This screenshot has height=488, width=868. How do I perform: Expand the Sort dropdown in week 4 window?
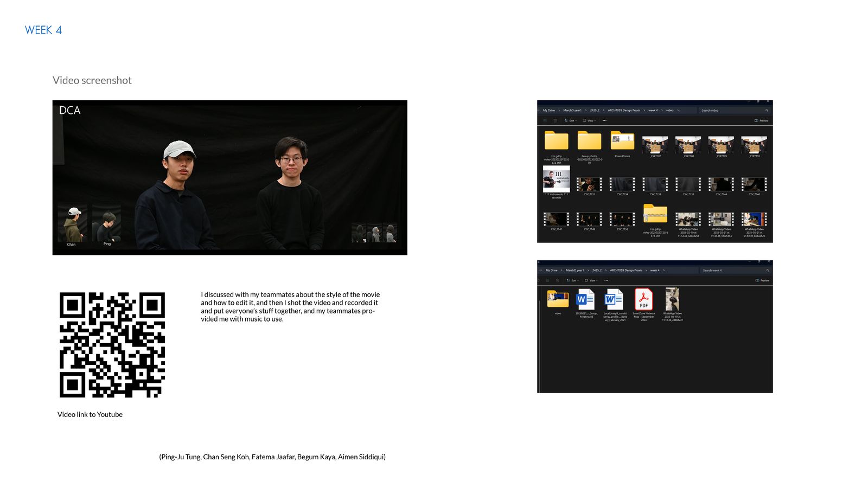point(572,280)
